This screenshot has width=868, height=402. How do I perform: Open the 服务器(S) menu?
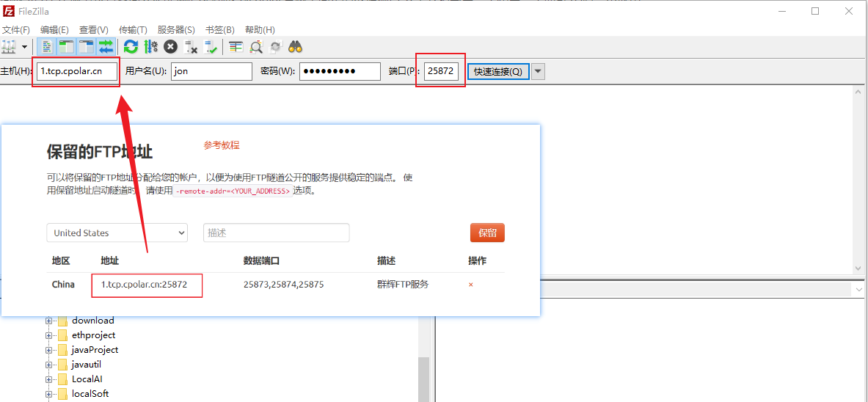(x=176, y=29)
